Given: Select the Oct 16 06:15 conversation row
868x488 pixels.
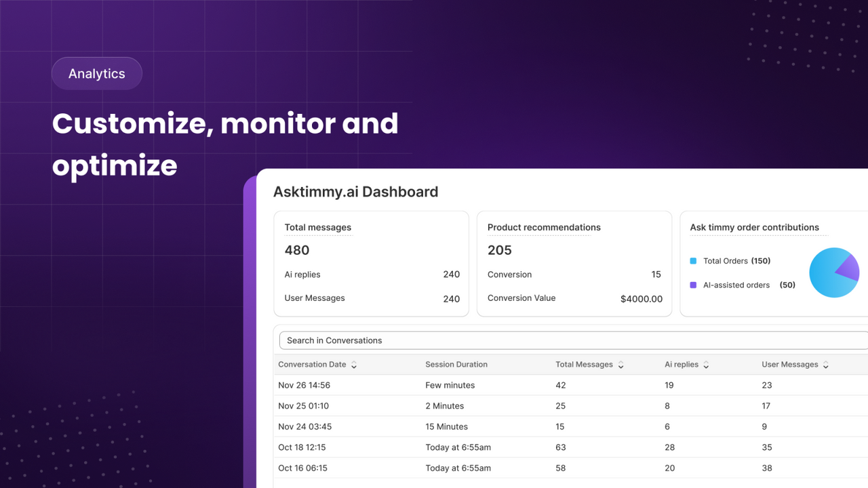Looking at the screenshot, I should pos(571,468).
